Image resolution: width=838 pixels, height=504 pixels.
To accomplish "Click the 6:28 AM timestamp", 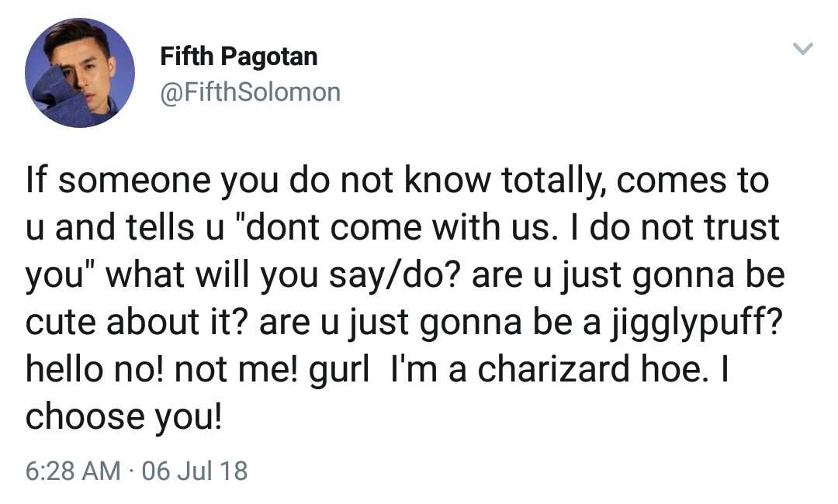I will pos(73,471).
